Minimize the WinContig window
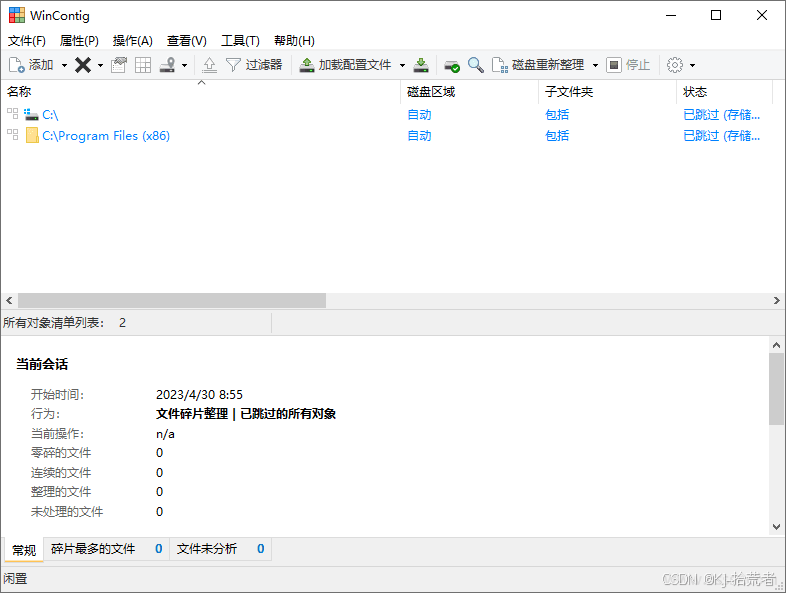The height and width of the screenshot is (593, 786). pyautogui.click(x=671, y=16)
